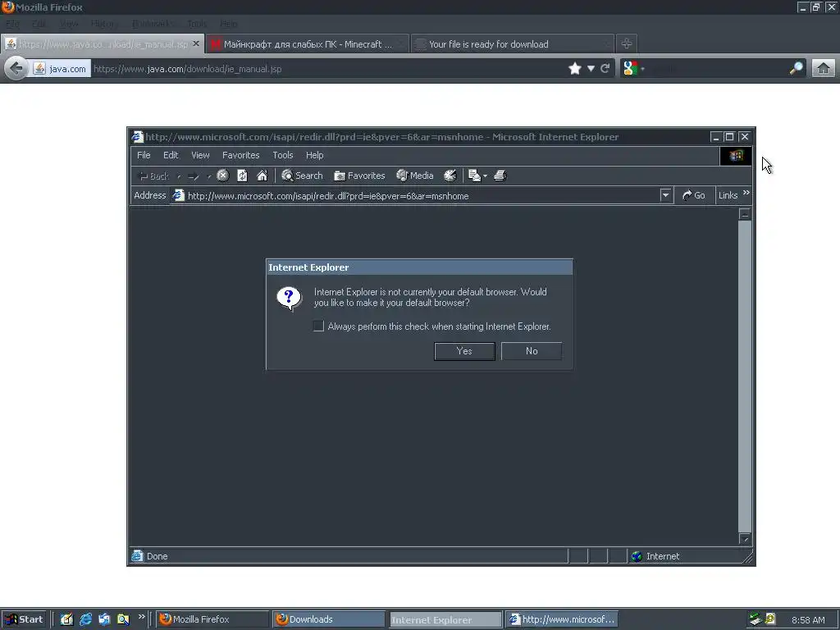Click No in the default browser dialog
Screen dimensions: 840x630
(x=532, y=351)
